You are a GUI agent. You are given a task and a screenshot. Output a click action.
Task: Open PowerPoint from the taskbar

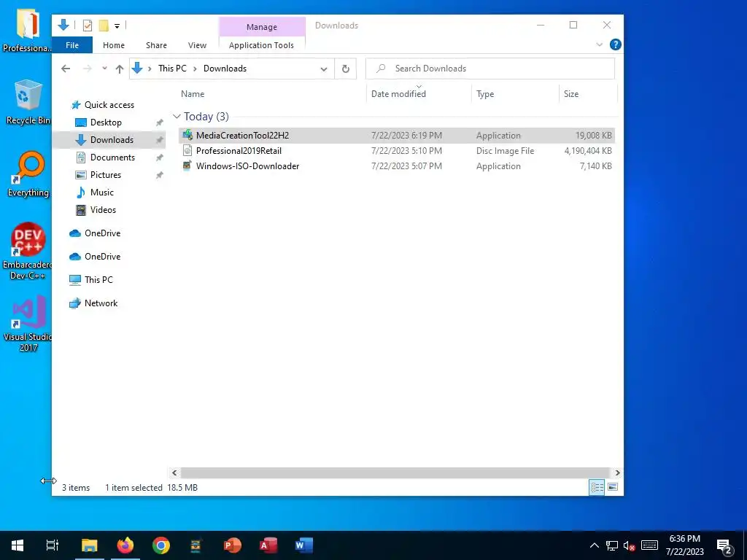pyautogui.click(x=232, y=545)
